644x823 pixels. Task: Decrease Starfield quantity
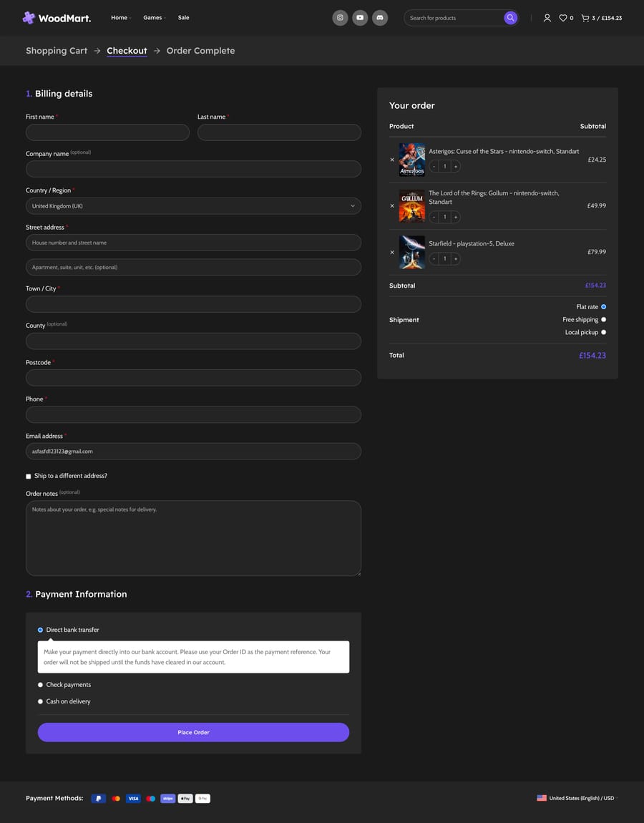coord(434,259)
